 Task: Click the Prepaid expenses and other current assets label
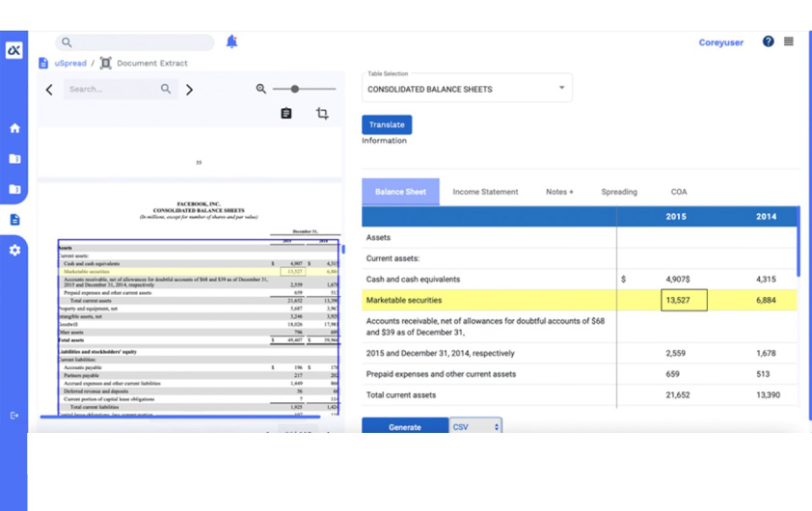tap(441, 374)
